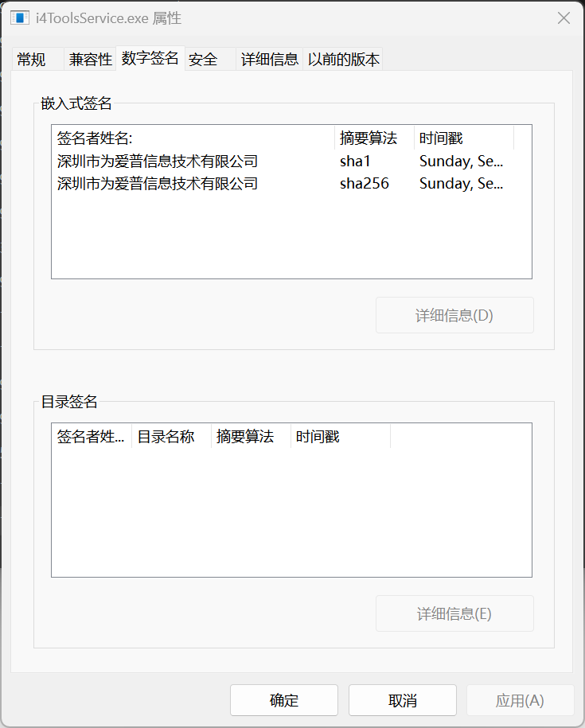The width and height of the screenshot is (585, 728).
Task: Click catalog 时间戳 column header
Action: point(341,437)
